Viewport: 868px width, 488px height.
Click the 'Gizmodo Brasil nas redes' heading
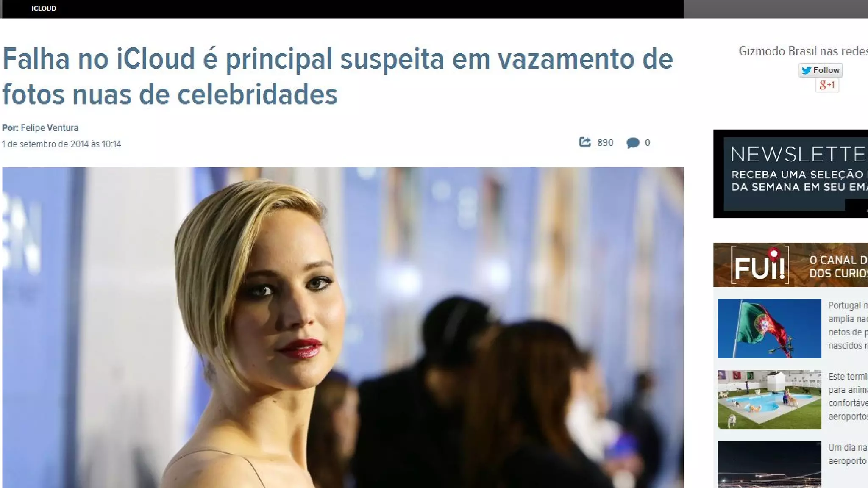(803, 51)
